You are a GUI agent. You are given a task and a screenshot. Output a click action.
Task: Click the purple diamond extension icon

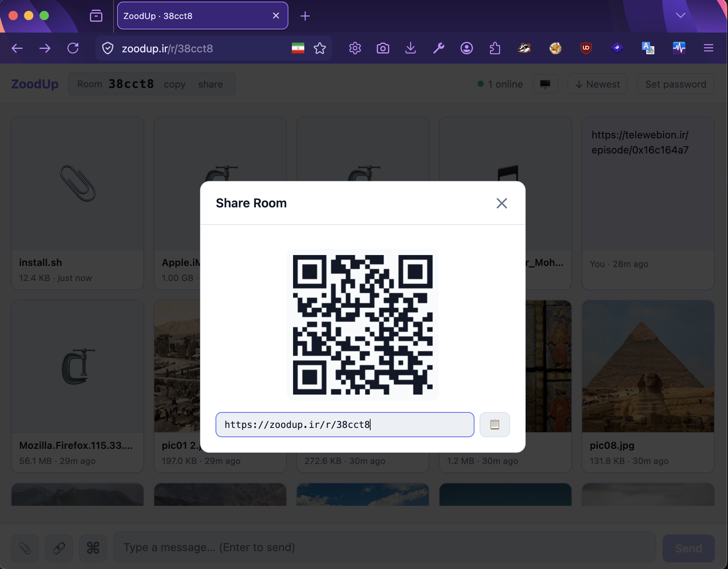(x=617, y=48)
